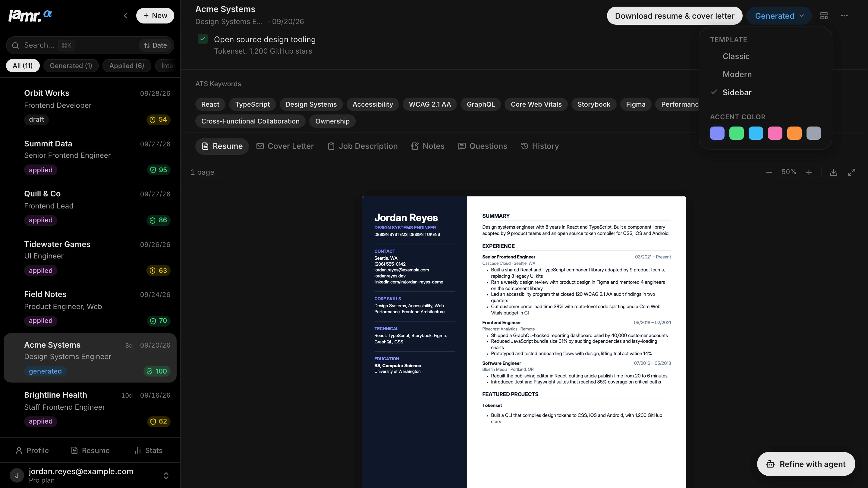Switch to the Cover Letter tab
This screenshot has width=868, height=488.
click(x=285, y=146)
